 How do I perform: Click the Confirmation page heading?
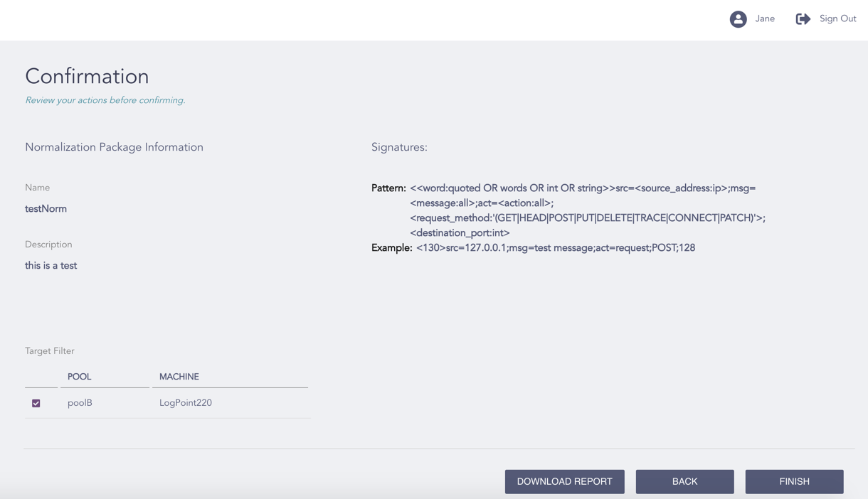click(87, 76)
